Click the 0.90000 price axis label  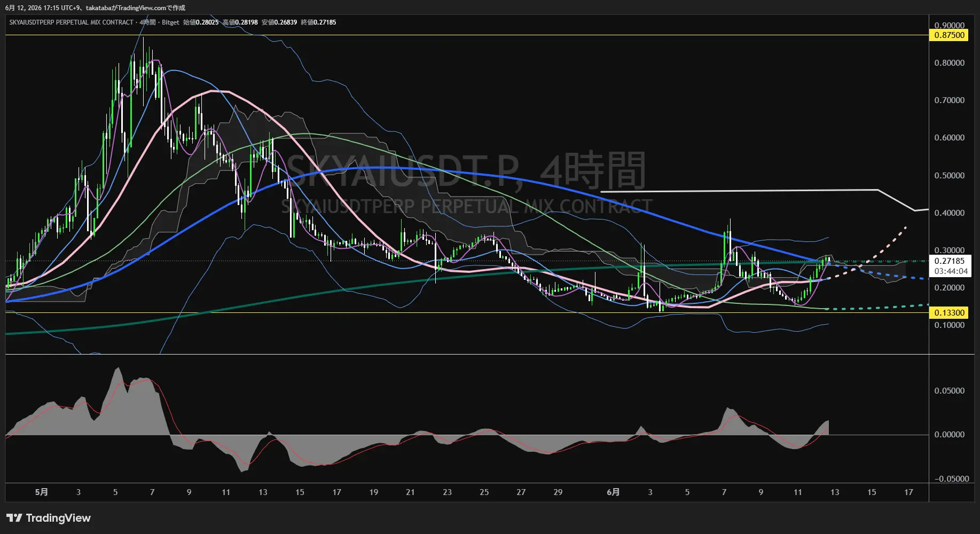[949, 26]
